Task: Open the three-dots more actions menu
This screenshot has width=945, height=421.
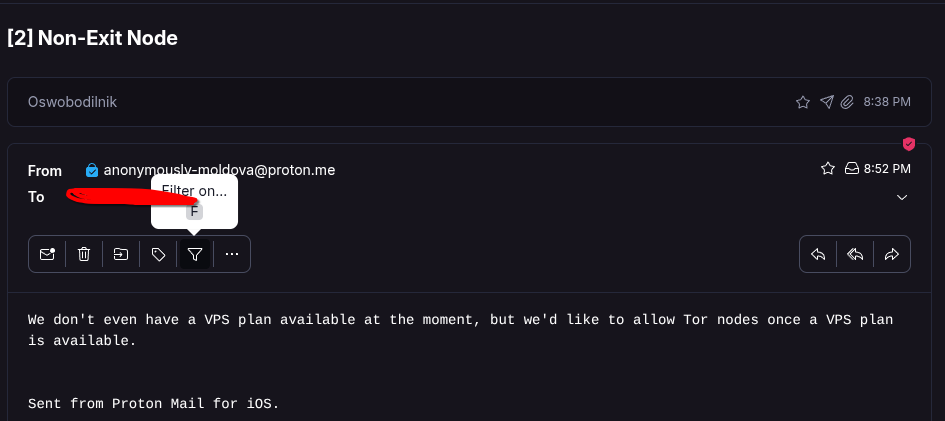Action: coord(232,254)
